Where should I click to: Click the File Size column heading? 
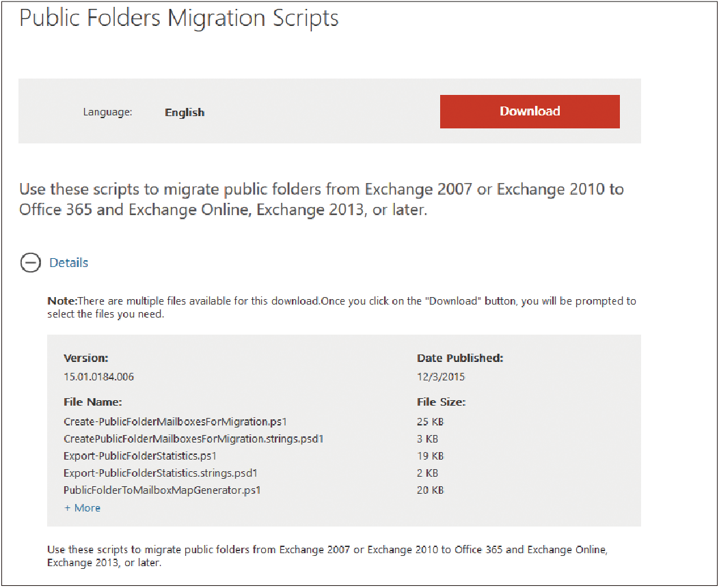[441, 402]
